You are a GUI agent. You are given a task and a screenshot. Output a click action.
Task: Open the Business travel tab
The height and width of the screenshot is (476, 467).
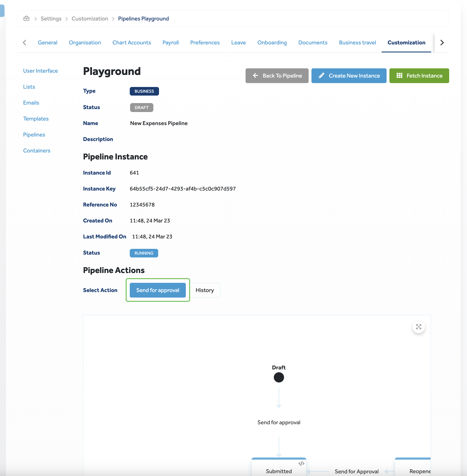[x=357, y=43]
